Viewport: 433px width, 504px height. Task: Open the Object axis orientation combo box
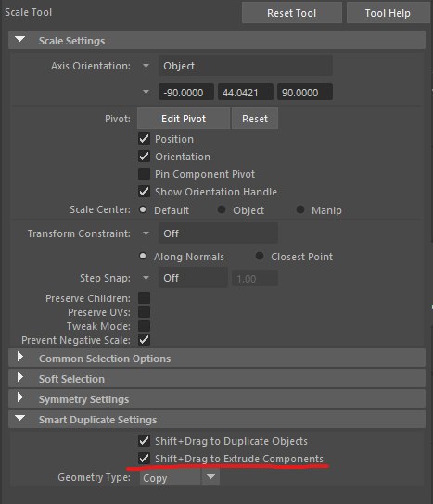[246, 66]
